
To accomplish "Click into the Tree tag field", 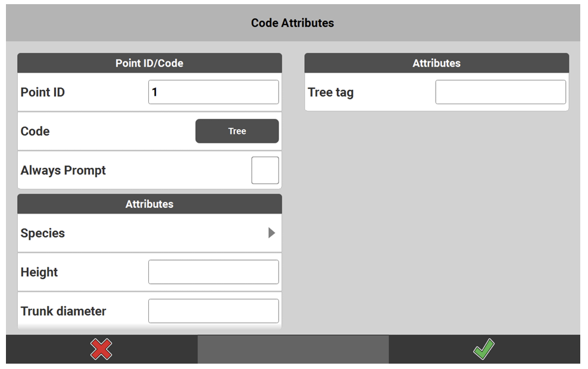I will [x=500, y=92].
